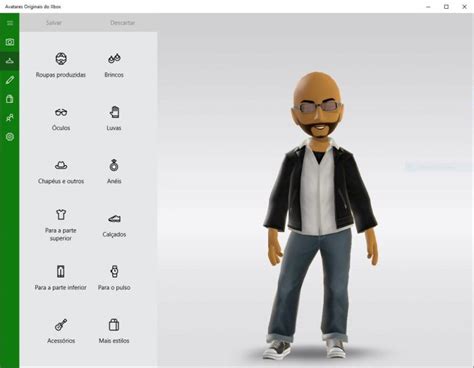Choose the Óculos glasses category
This screenshot has height=368, width=474.
point(61,119)
